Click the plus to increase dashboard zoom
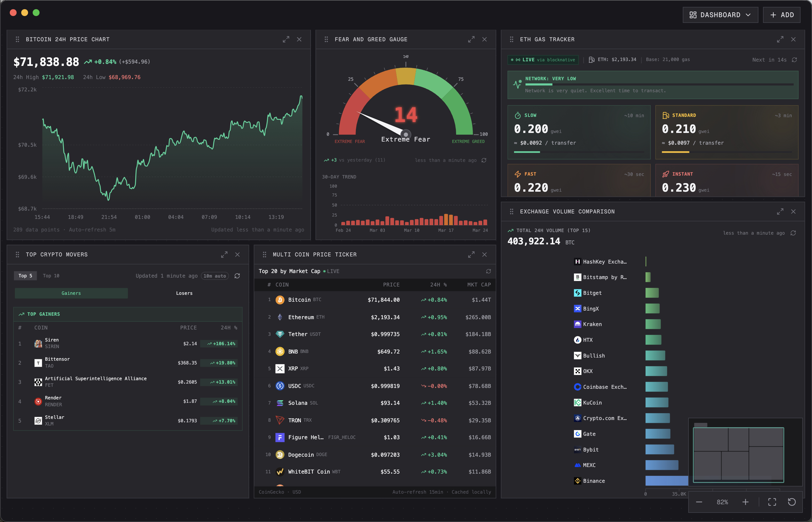The image size is (812, 522). click(746, 502)
